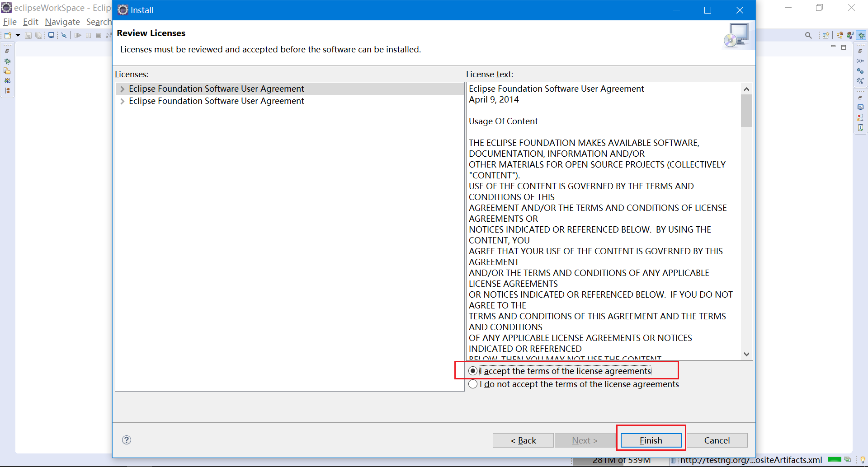Click the disabled Next > button

click(x=585, y=440)
